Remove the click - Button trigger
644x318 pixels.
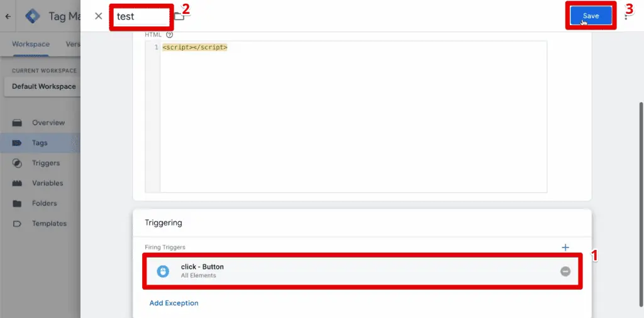click(565, 271)
